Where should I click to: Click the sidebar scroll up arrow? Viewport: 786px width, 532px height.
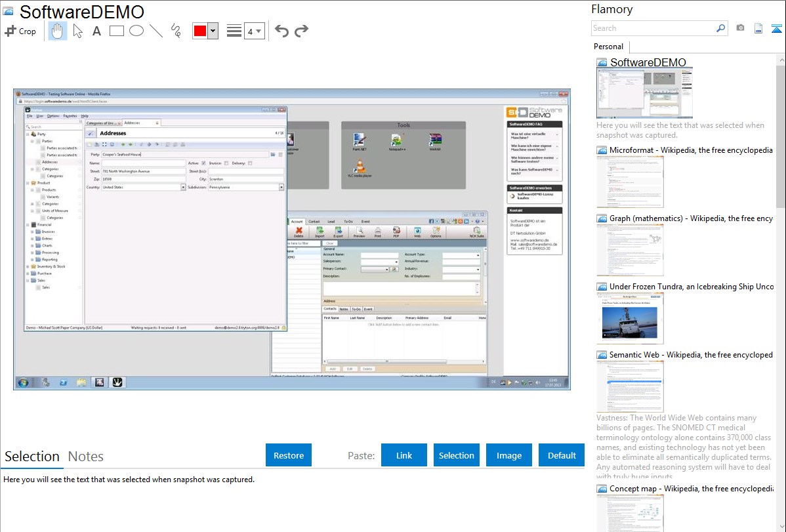[x=781, y=60]
